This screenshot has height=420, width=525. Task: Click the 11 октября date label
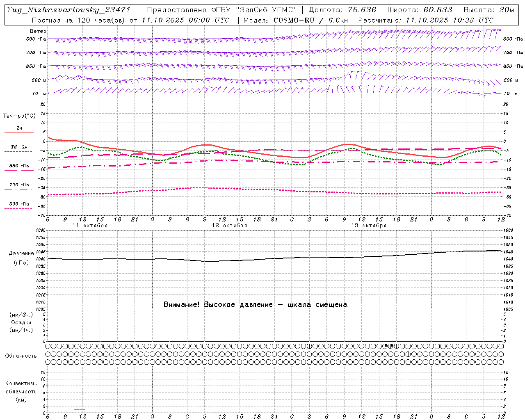90,226
